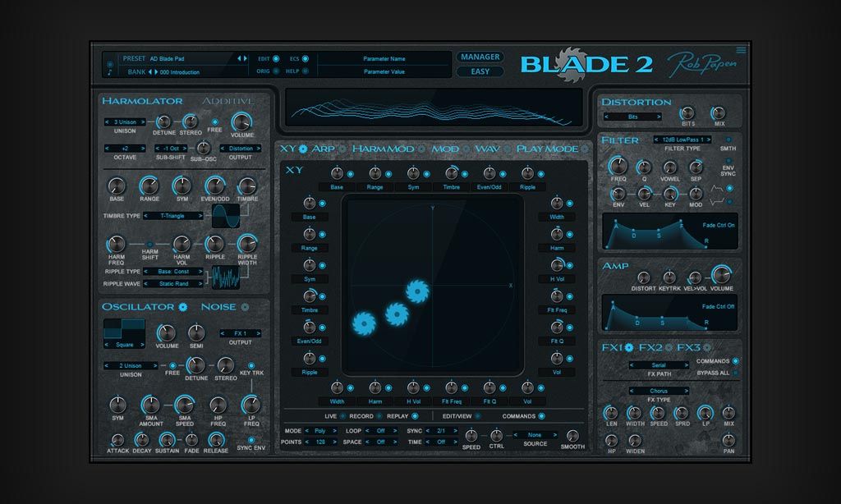Click the EVEN/ODD knob in Harmolator

point(214,186)
